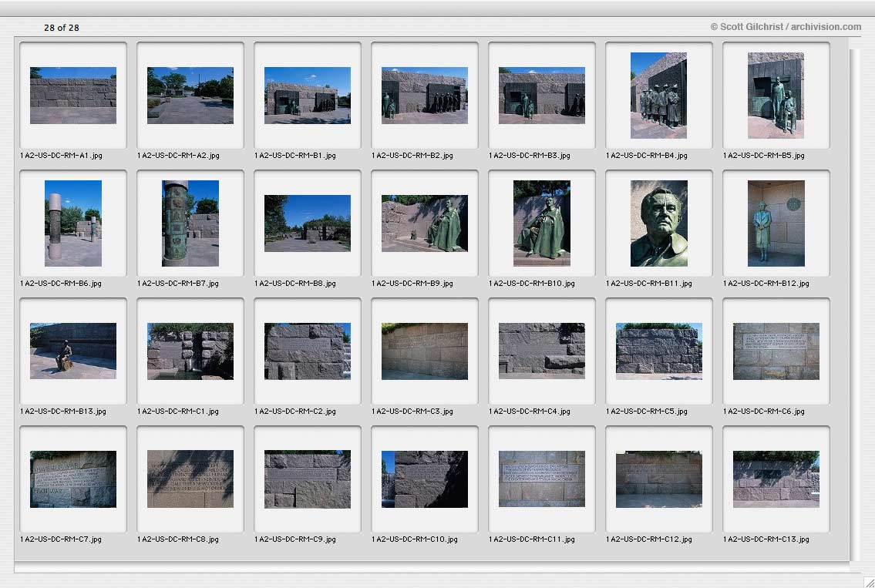Viewport: 875px width, 588px height.
Task: Open the thumbnail image of 1A2-US-DC-RM-B8.jpg
Action: click(308, 223)
